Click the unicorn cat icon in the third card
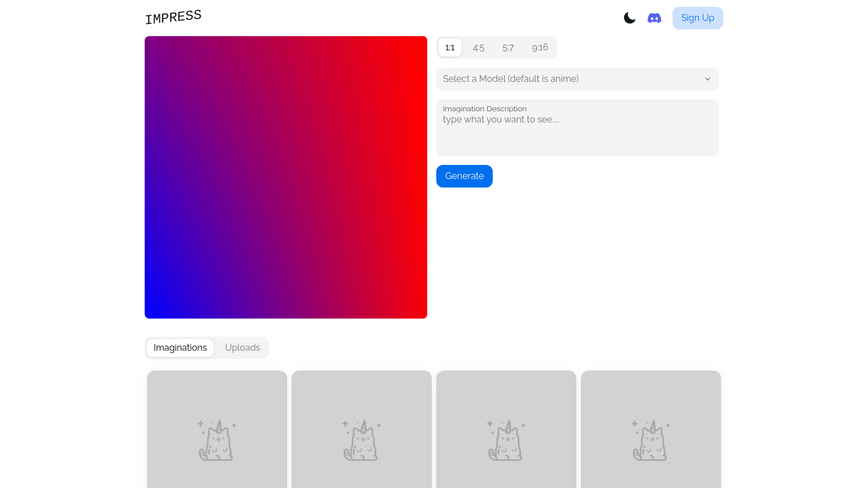 pyautogui.click(x=506, y=441)
